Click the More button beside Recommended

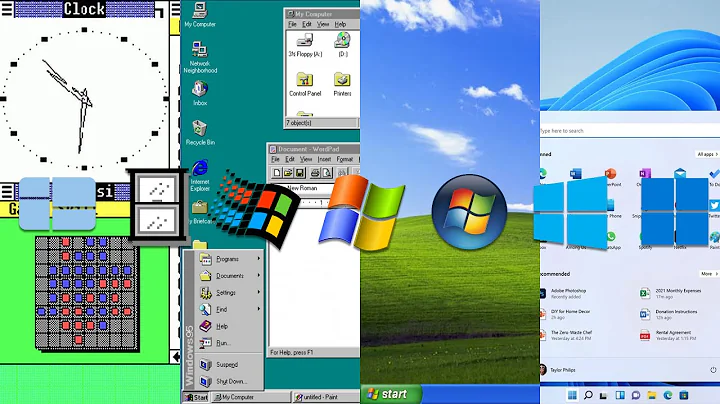tap(709, 274)
